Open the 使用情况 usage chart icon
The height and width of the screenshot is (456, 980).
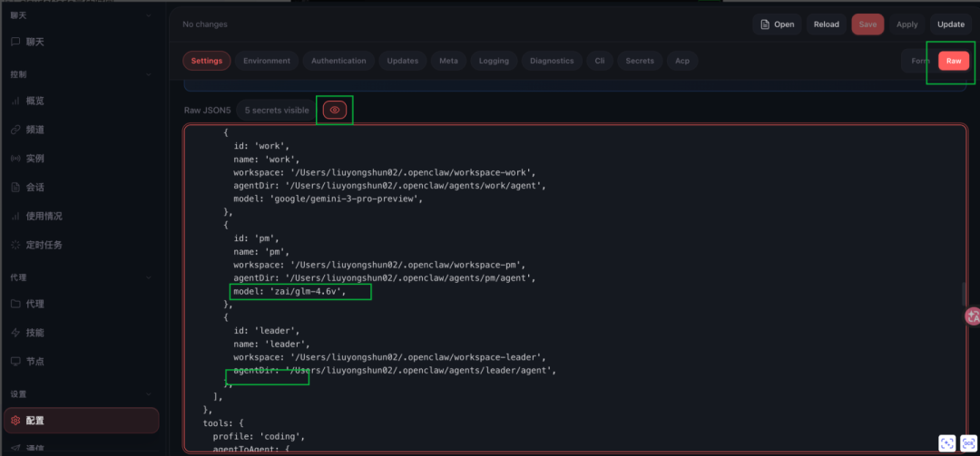[x=15, y=216]
